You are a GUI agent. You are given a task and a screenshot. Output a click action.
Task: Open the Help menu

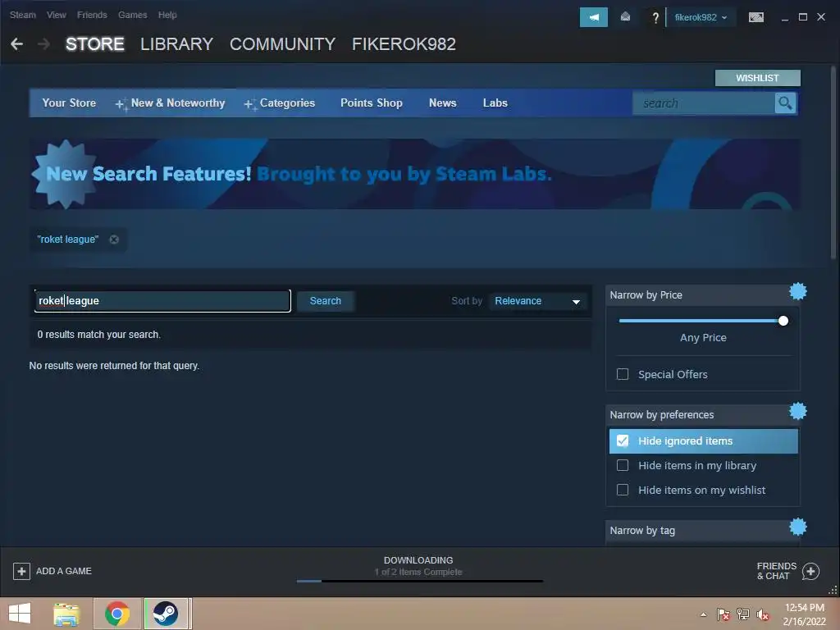tap(167, 15)
